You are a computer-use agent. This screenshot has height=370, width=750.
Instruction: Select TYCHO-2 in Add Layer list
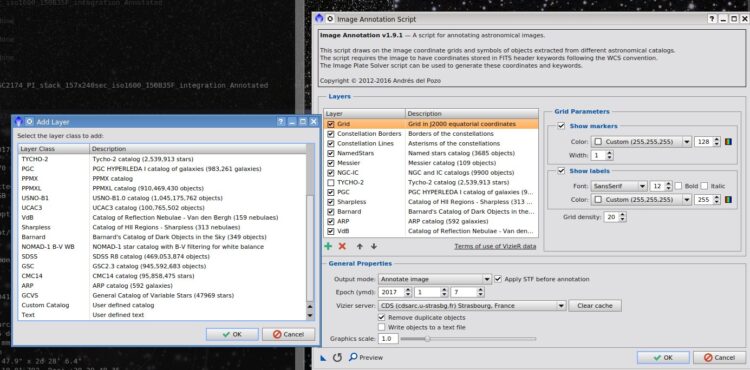click(x=163, y=159)
